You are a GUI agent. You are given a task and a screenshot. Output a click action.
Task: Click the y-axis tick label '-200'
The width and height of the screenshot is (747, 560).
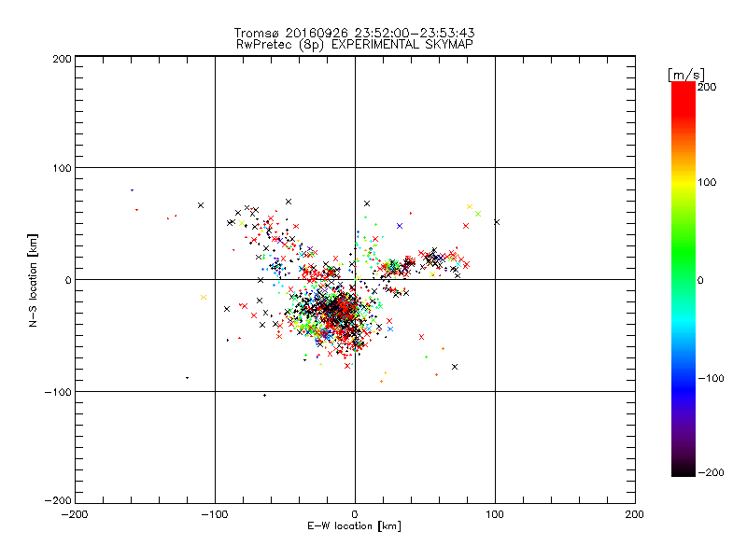point(58,500)
